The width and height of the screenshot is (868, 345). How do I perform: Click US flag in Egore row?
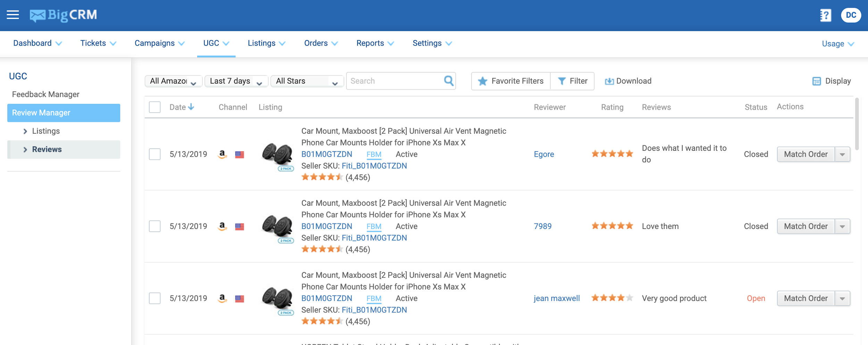point(240,155)
